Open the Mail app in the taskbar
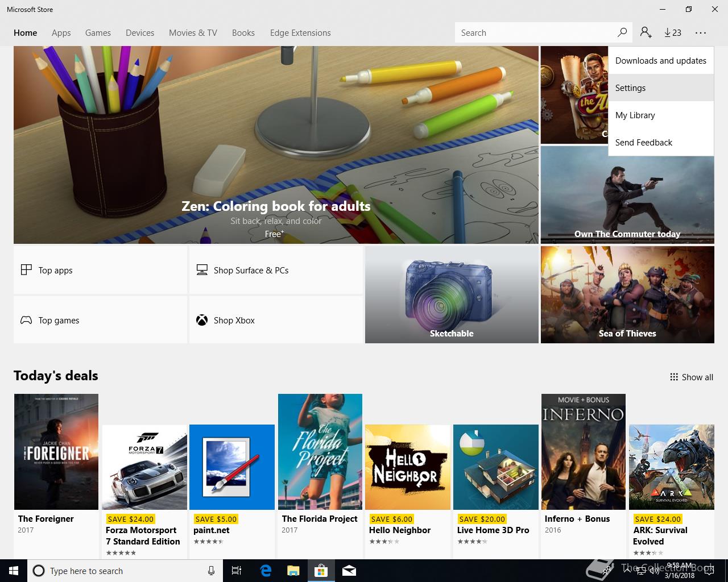The image size is (728, 582). click(349, 571)
